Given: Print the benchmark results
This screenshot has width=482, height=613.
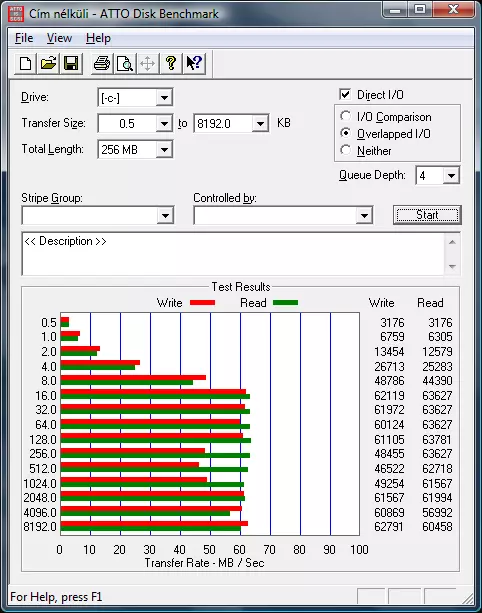Looking at the screenshot, I should (102, 63).
